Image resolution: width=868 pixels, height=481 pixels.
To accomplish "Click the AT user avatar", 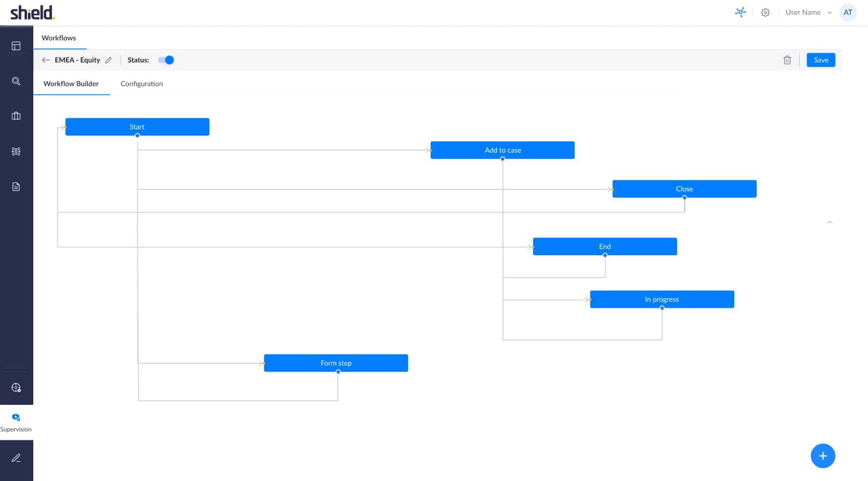I will click(847, 13).
